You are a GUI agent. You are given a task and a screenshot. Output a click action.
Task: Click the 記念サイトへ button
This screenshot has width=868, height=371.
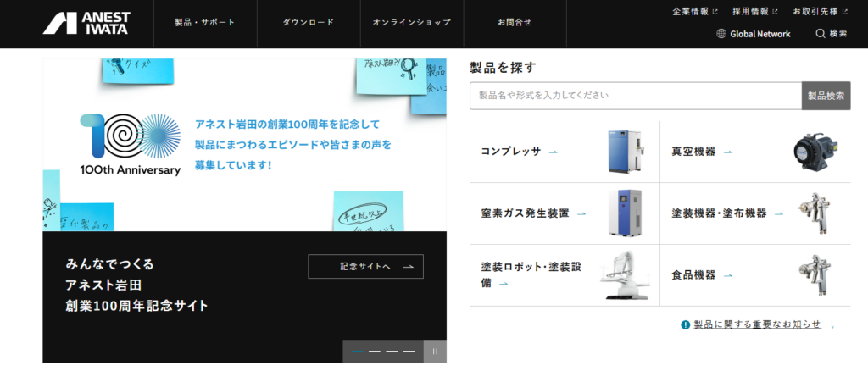(366, 267)
